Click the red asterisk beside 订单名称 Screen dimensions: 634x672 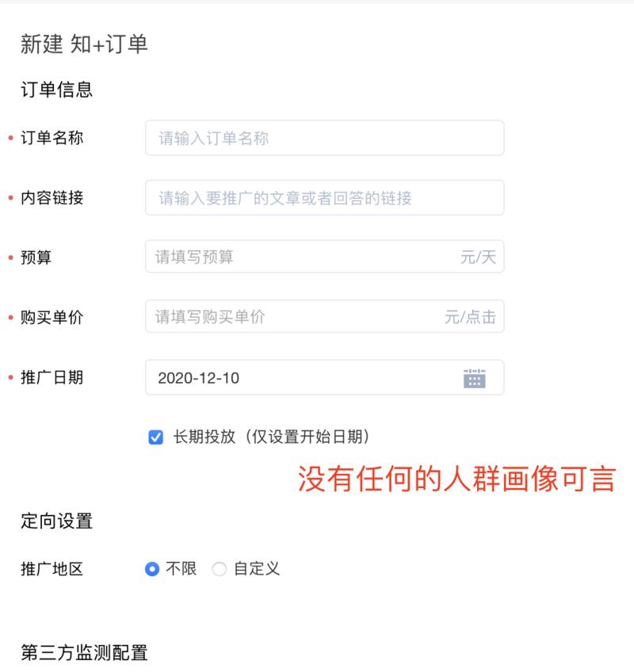coord(11,138)
